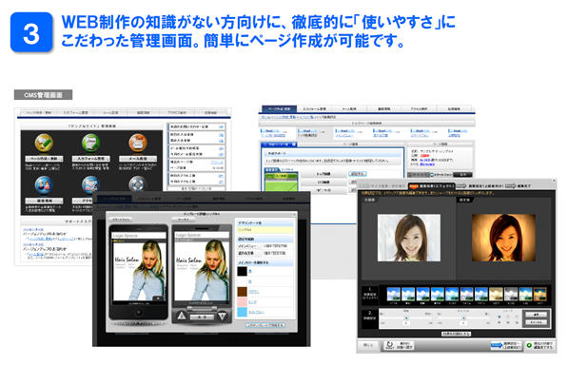
Task: Select the blue customer management people icon
Action: click(x=44, y=185)
